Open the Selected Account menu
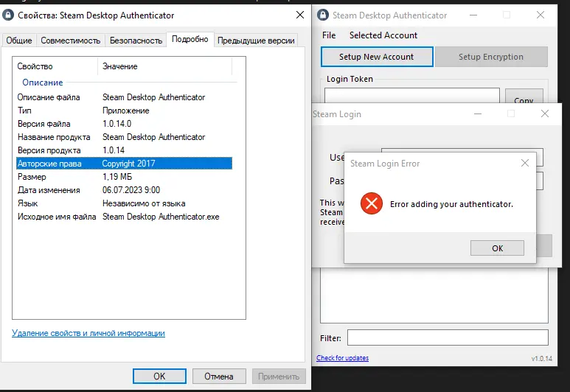Viewport: 570px width, 392px height. click(383, 35)
